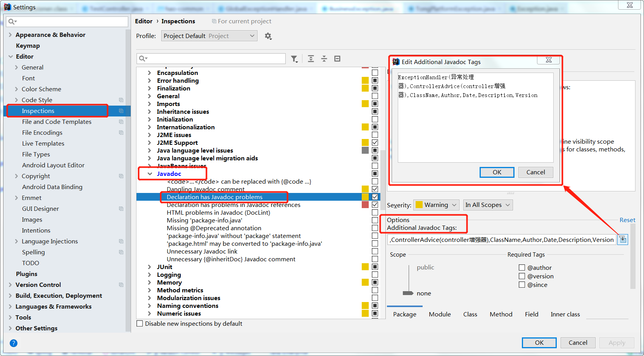The width and height of the screenshot is (644, 356).
Task: Open the profile gear settings icon
Action: 268,36
